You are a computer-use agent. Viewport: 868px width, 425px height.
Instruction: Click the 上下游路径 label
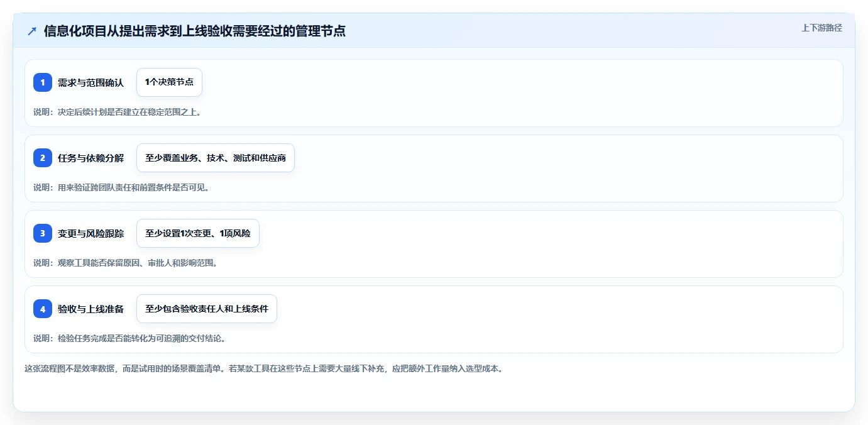821,28
